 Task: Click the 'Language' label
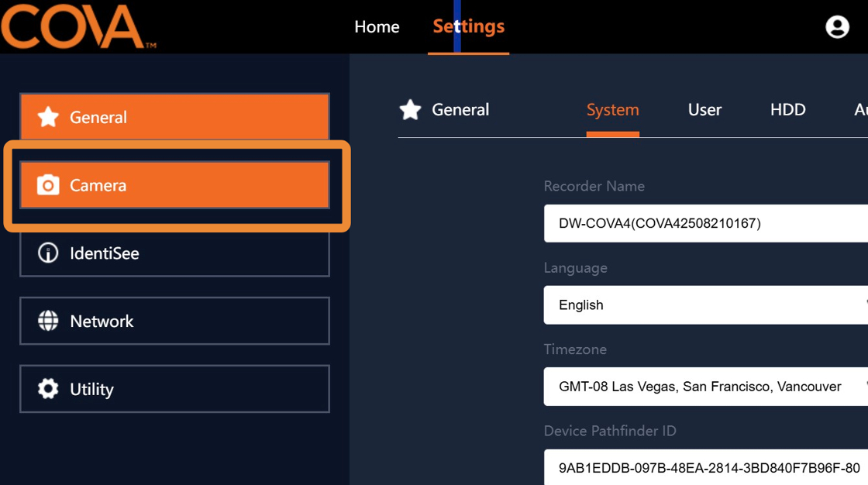575,268
